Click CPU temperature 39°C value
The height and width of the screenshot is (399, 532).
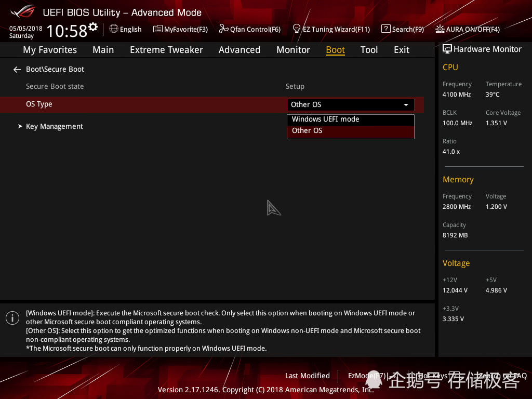(493, 95)
